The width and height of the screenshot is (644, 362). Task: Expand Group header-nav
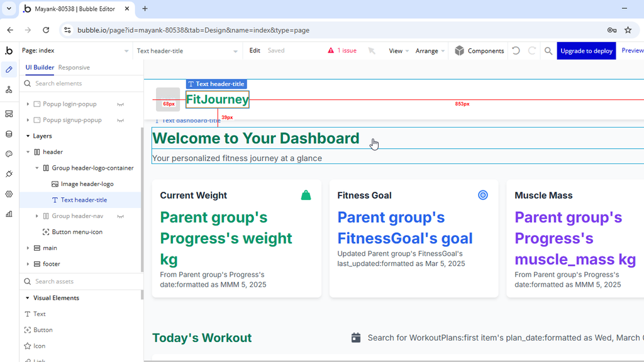[37, 216]
